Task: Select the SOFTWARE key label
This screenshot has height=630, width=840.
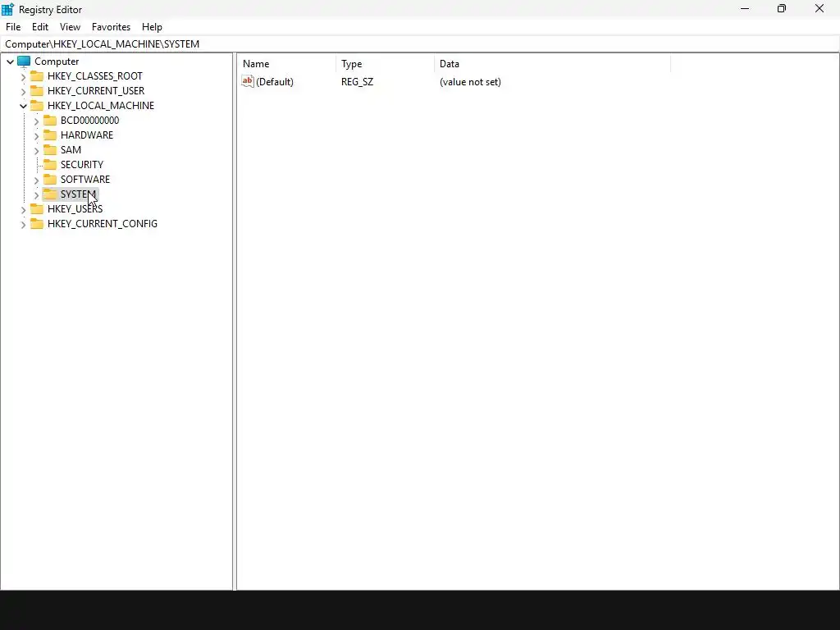Action: point(85,179)
